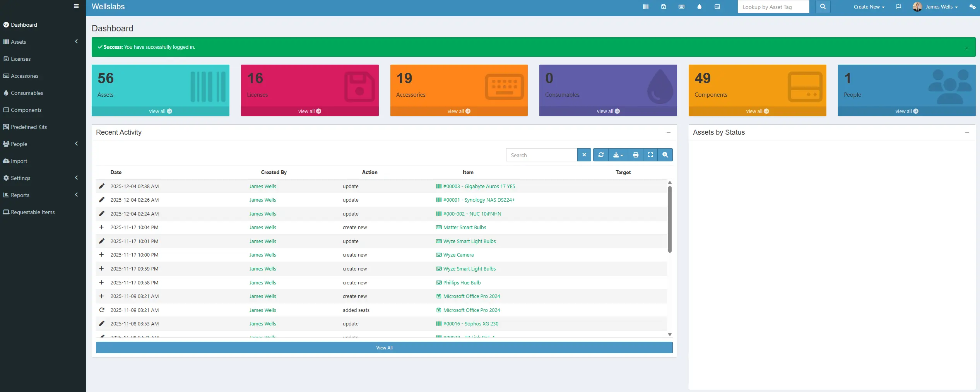This screenshot has width=980, height=392.
Task: Click the Recent Activity Search field
Action: pyautogui.click(x=542, y=155)
